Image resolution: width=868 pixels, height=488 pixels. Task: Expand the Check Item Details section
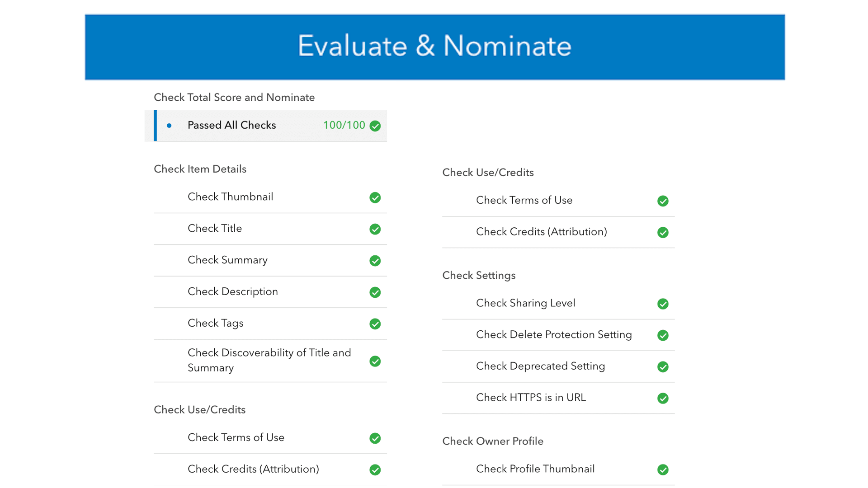[x=200, y=169]
